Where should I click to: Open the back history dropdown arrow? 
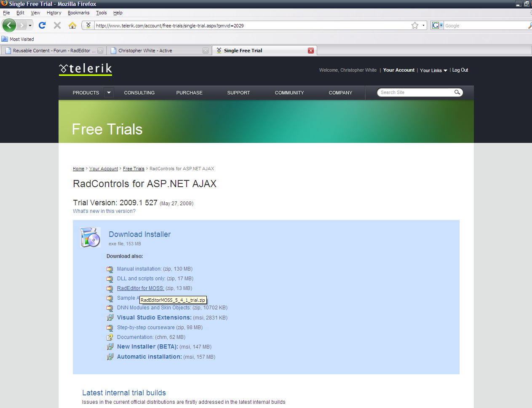[x=30, y=25]
